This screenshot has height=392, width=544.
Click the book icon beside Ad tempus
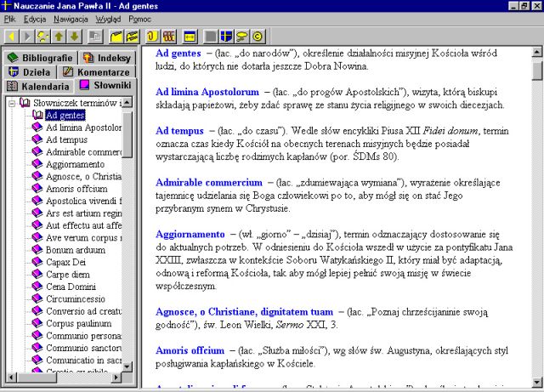(37, 139)
